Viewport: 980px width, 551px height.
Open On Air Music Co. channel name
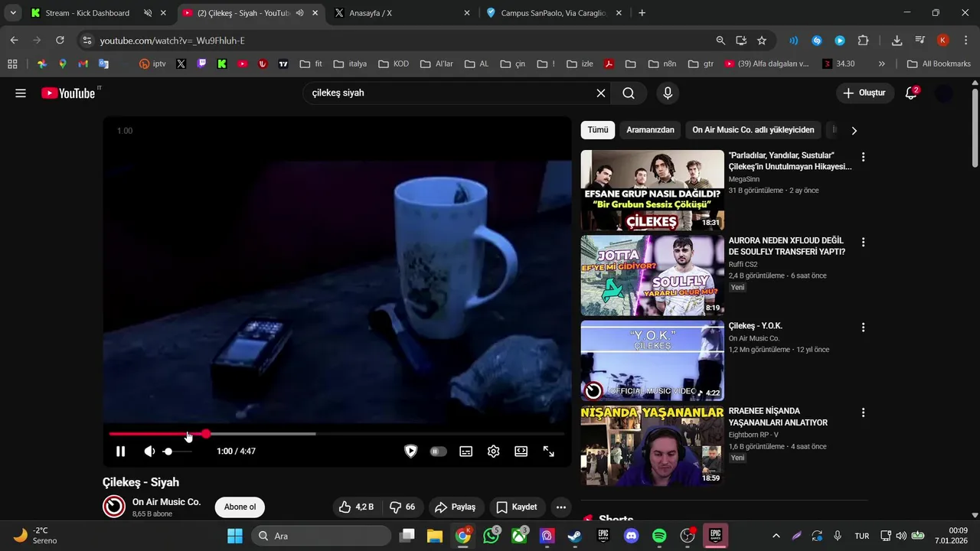pos(166,502)
